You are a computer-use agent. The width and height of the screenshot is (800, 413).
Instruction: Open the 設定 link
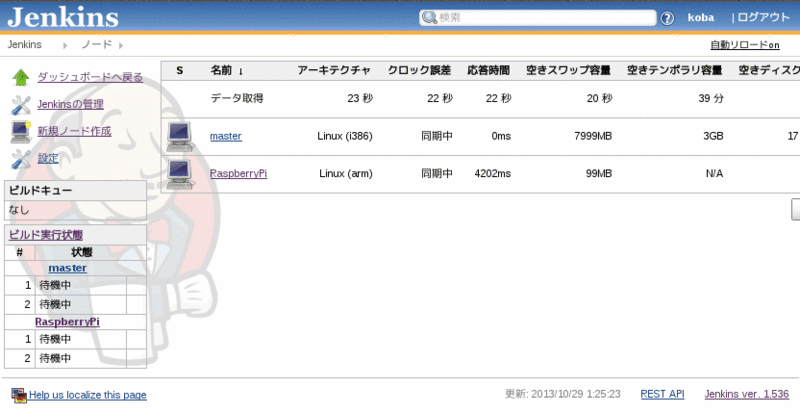tap(48, 158)
